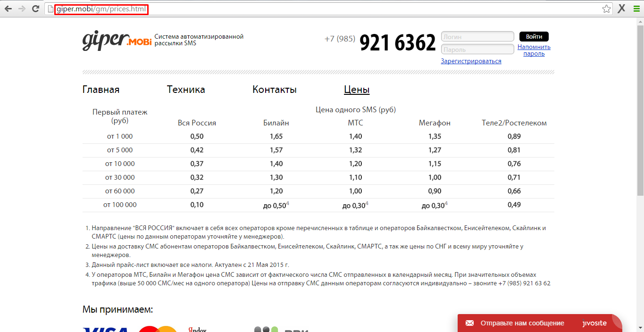This screenshot has width=644, height=332.
Task: Focus the Логин input field
Action: pyautogui.click(x=477, y=37)
